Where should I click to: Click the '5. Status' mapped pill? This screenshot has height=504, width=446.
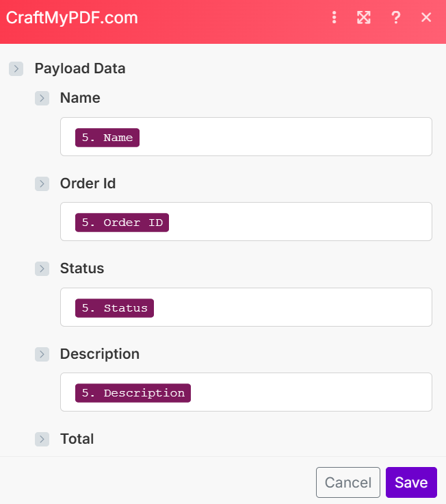point(114,308)
